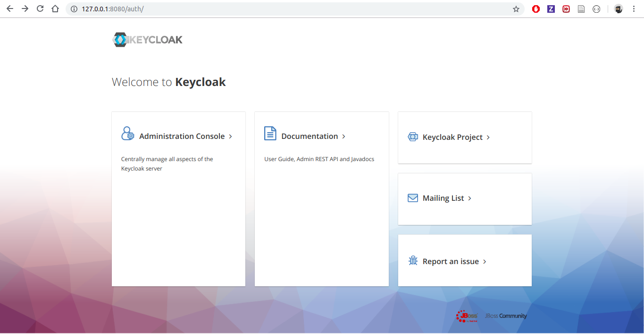Open the grey document extension icon
Viewport: 644px width, 334px height.
click(581, 9)
